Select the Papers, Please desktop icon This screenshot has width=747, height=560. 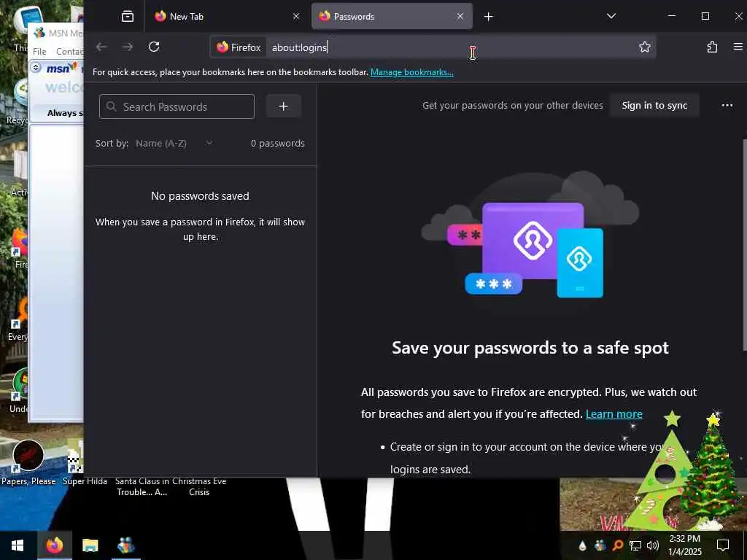point(28,462)
